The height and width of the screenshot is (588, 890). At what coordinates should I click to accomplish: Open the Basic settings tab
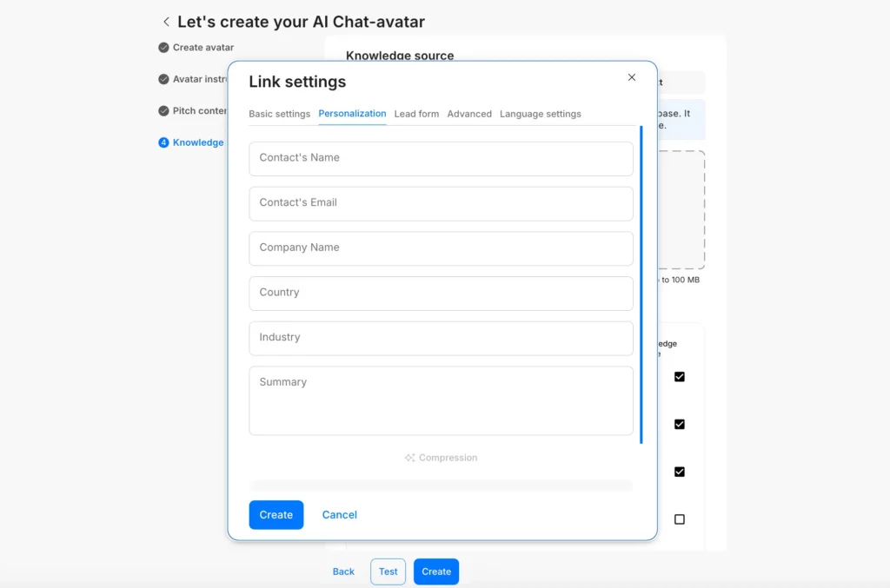(279, 114)
